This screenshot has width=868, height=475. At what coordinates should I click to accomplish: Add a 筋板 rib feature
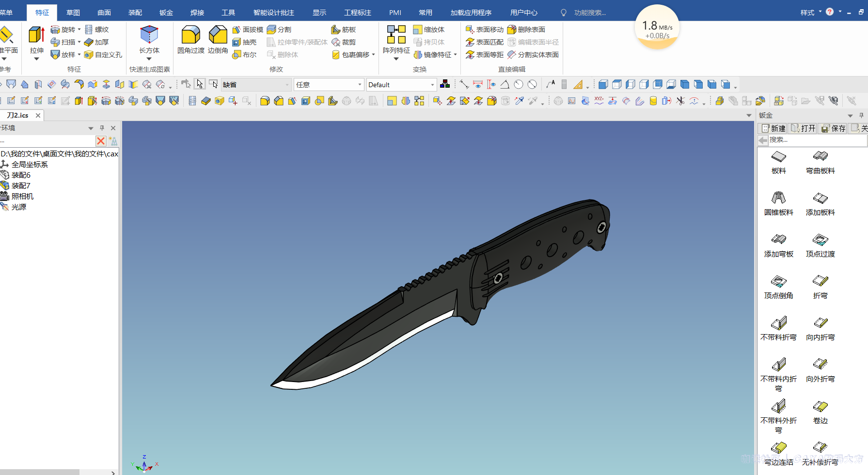pyautogui.click(x=344, y=30)
